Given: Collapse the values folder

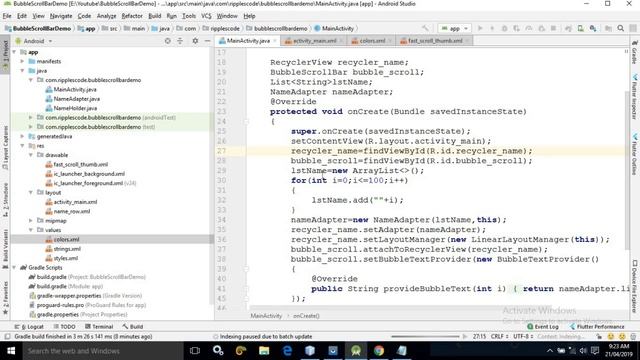Looking at the screenshot, I should pyautogui.click(x=31, y=230).
